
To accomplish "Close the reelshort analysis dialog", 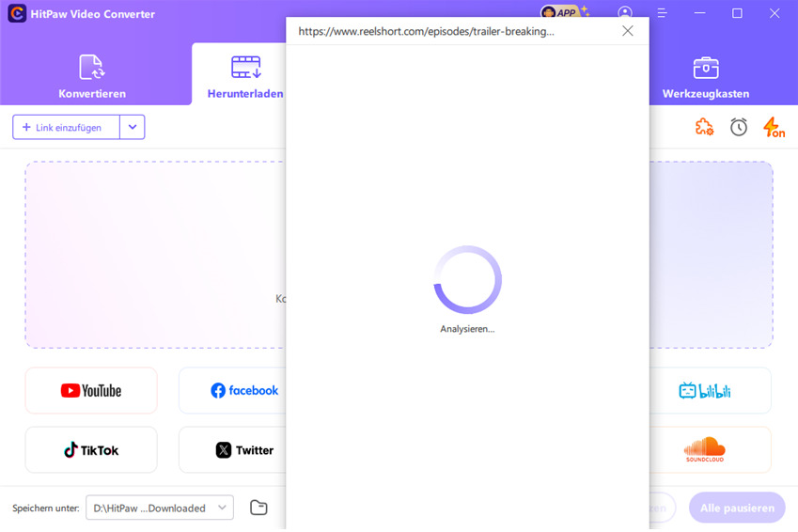I will (x=628, y=31).
